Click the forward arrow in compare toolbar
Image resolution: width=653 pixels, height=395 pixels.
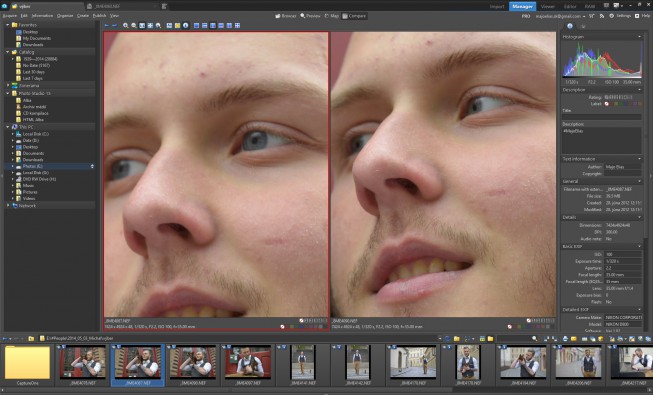tap(114, 25)
